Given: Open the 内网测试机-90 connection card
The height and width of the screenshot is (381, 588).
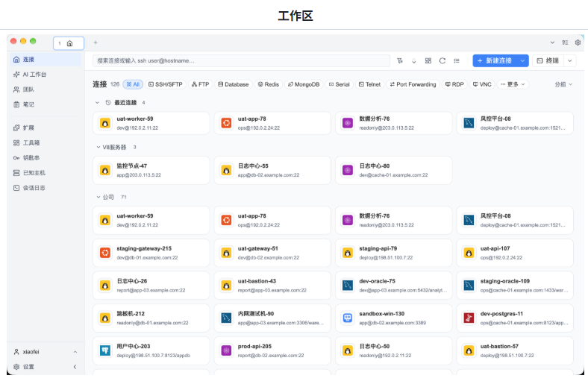Looking at the screenshot, I should [x=272, y=318].
